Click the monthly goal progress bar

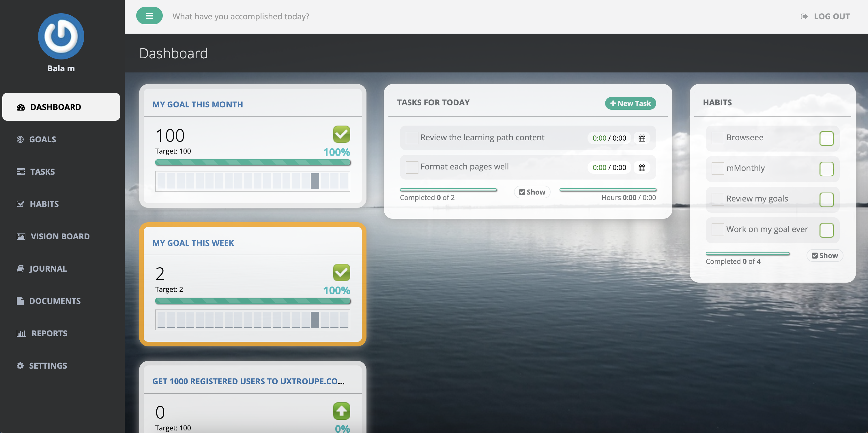pyautogui.click(x=252, y=163)
